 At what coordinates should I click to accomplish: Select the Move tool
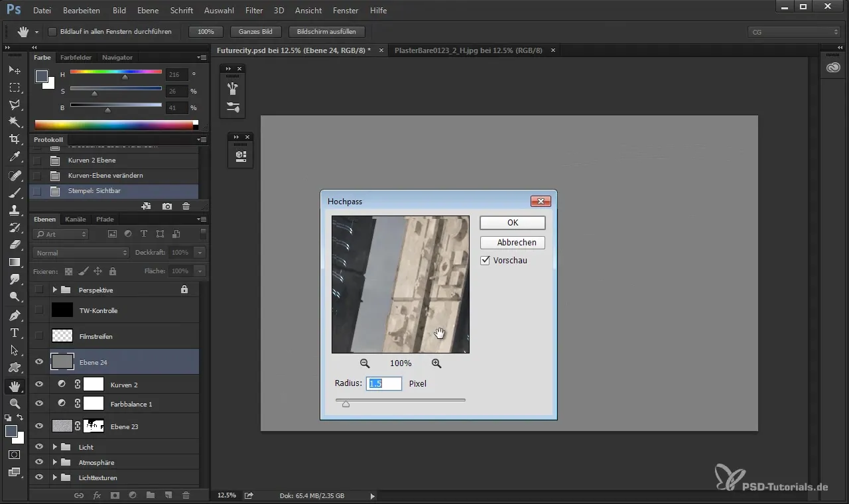pyautogui.click(x=15, y=70)
